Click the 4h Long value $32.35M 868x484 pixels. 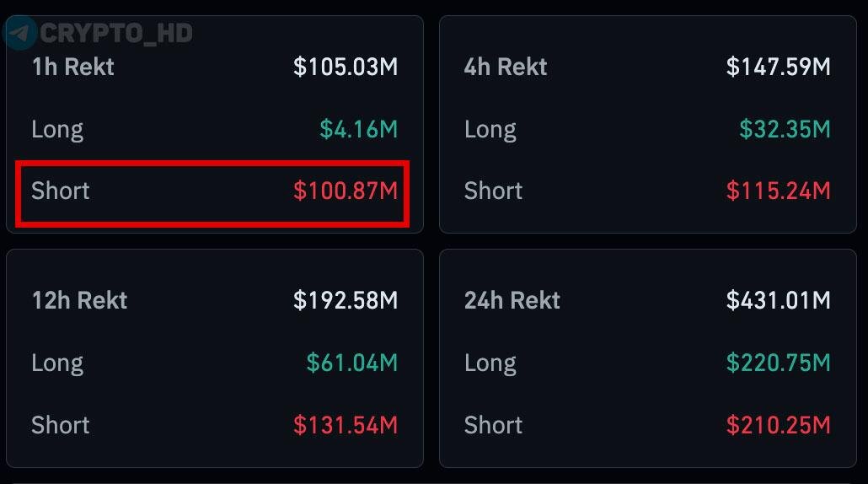[x=785, y=129]
